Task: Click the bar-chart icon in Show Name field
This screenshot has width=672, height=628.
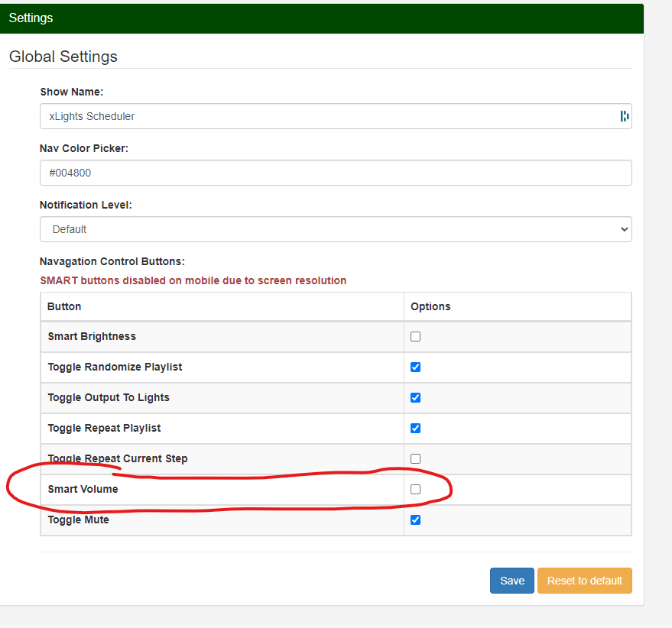Action: coord(624,116)
